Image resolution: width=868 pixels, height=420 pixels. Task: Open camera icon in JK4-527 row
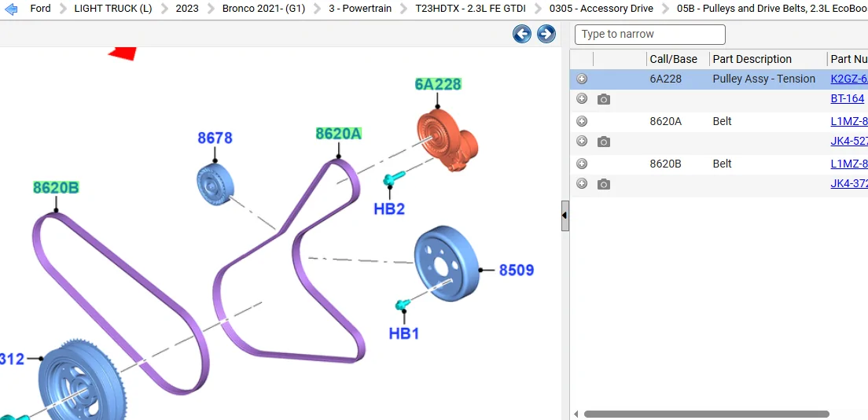[603, 142]
